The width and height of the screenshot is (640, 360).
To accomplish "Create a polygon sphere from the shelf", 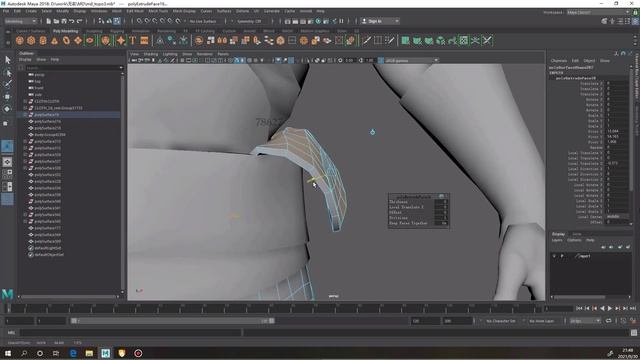I will pyautogui.click(x=20, y=40).
